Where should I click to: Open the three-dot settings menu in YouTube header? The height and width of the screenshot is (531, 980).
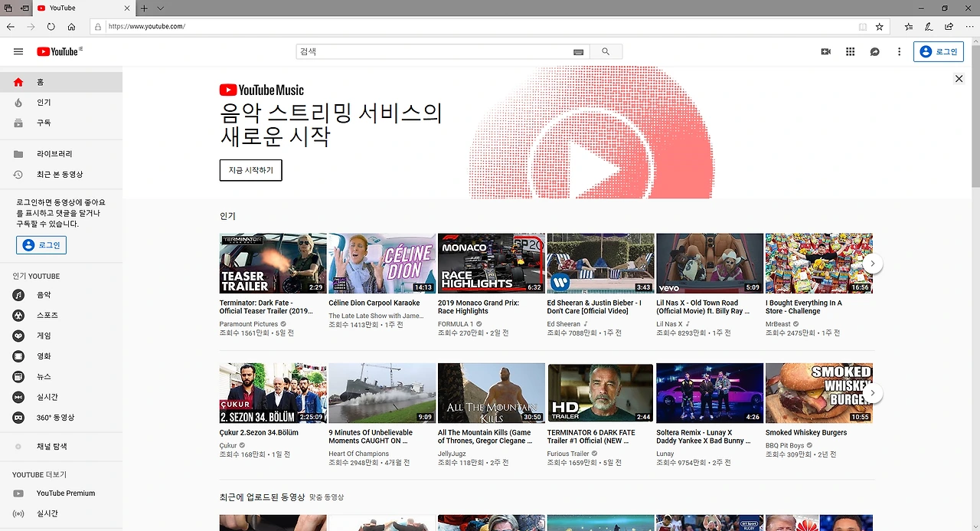[x=899, y=51]
